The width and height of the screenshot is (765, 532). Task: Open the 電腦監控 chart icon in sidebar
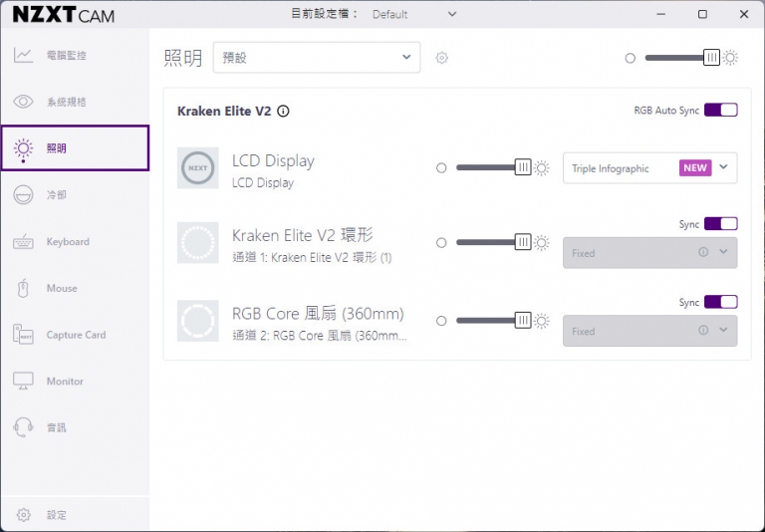coord(23,55)
